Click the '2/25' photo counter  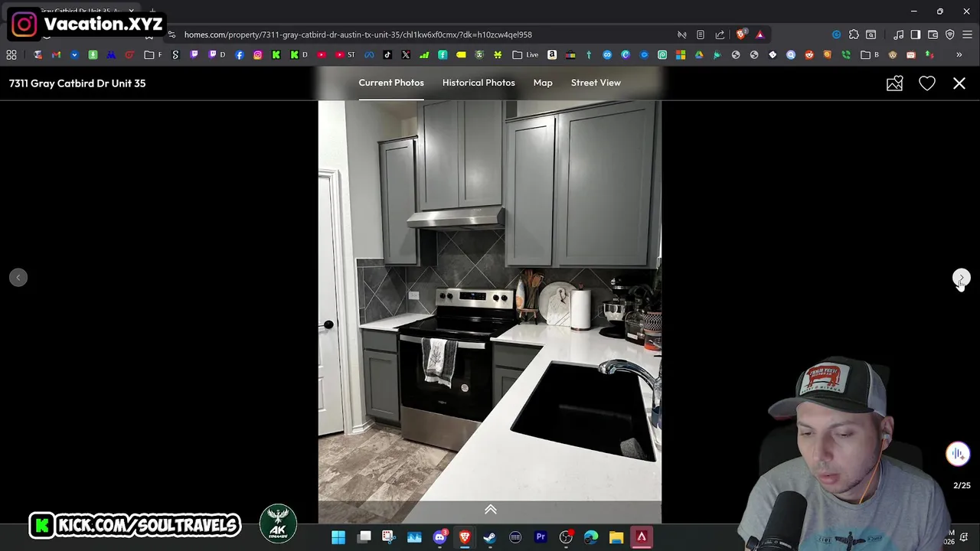[x=962, y=485]
